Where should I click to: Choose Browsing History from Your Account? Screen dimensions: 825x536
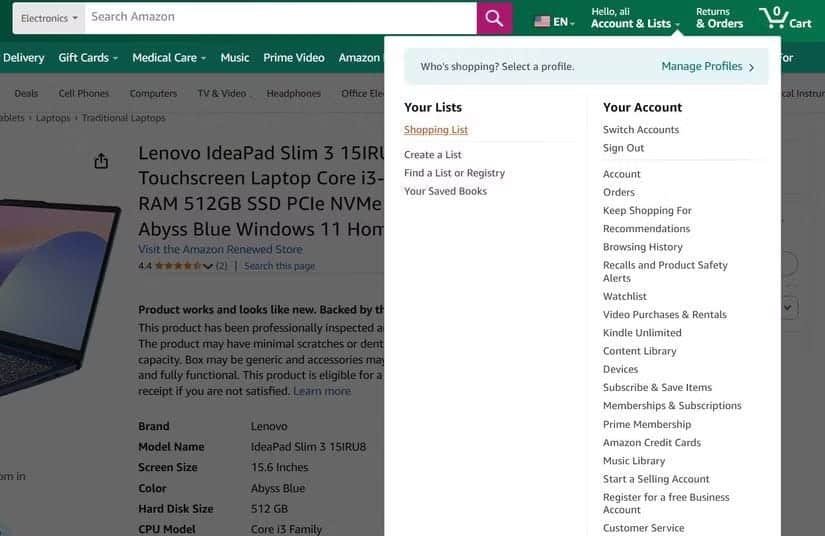pos(642,247)
